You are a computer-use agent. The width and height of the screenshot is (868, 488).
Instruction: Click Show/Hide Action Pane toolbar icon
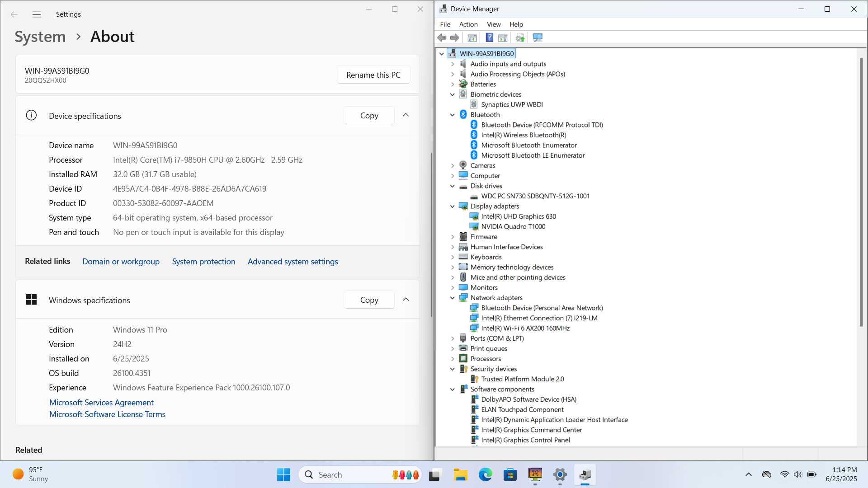(x=503, y=38)
